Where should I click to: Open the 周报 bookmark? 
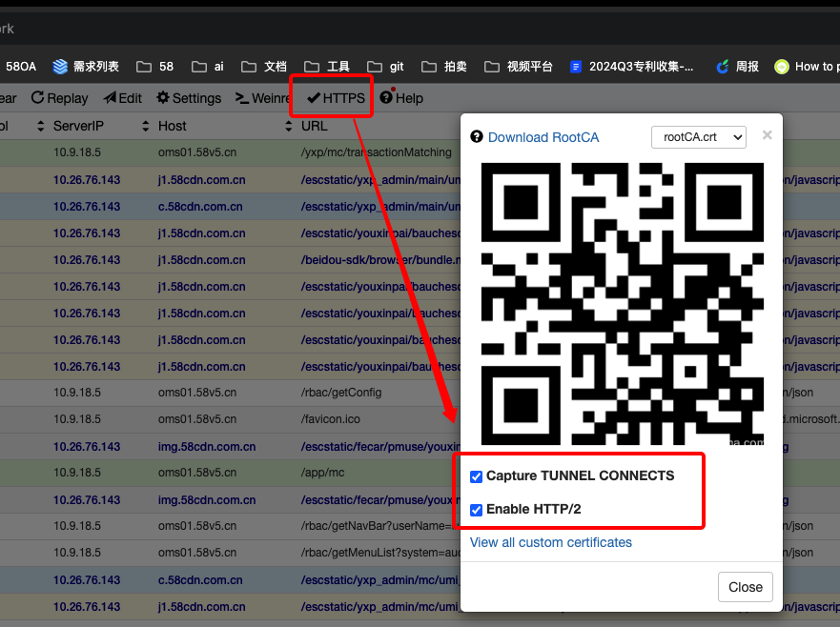click(x=738, y=67)
